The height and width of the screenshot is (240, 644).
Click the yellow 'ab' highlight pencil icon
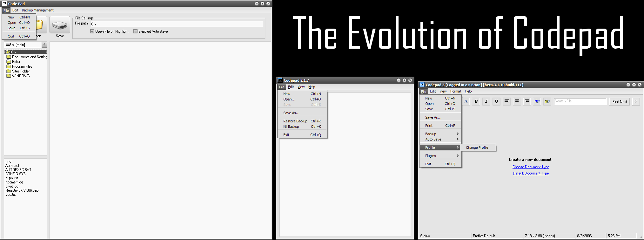tap(547, 101)
